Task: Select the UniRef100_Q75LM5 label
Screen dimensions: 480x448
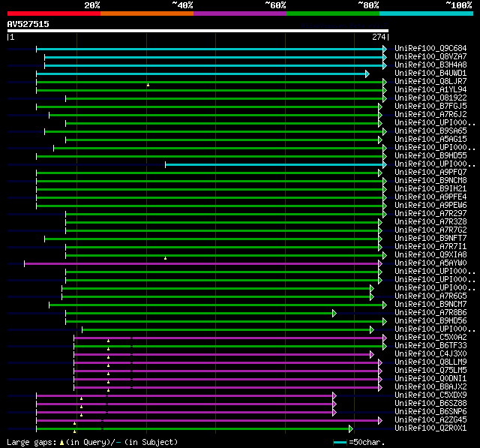Action: tap(430, 371)
